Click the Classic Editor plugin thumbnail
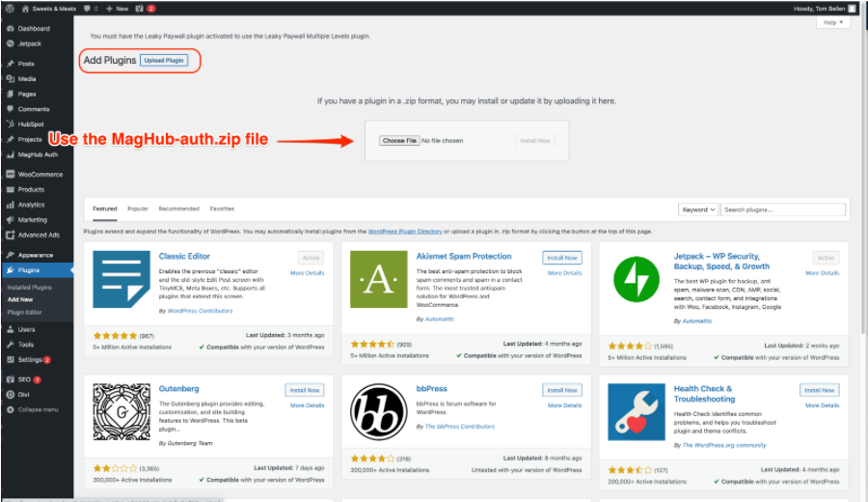Image resolution: width=868 pixels, height=502 pixels. pyautogui.click(x=122, y=279)
